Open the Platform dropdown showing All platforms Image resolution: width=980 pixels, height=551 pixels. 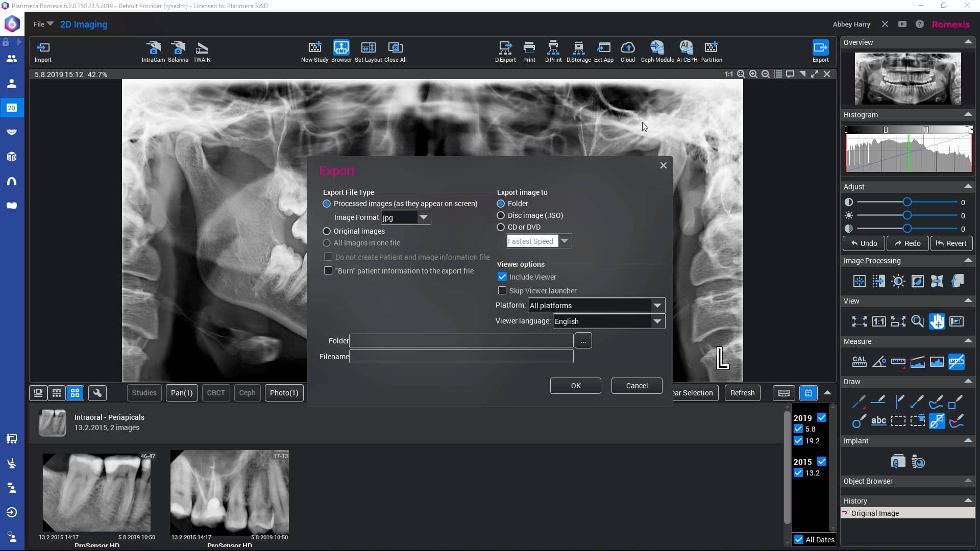(x=657, y=305)
